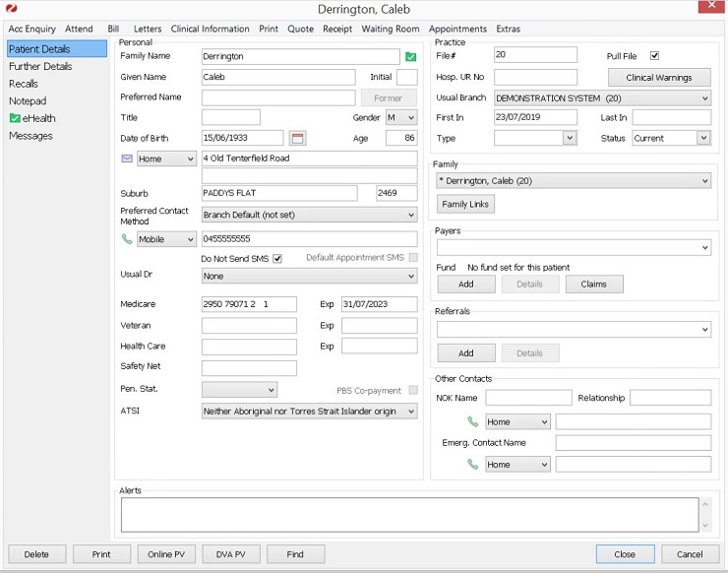This screenshot has width=728, height=573.
Task: Click the Medicare number field
Action: (x=249, y=304)
